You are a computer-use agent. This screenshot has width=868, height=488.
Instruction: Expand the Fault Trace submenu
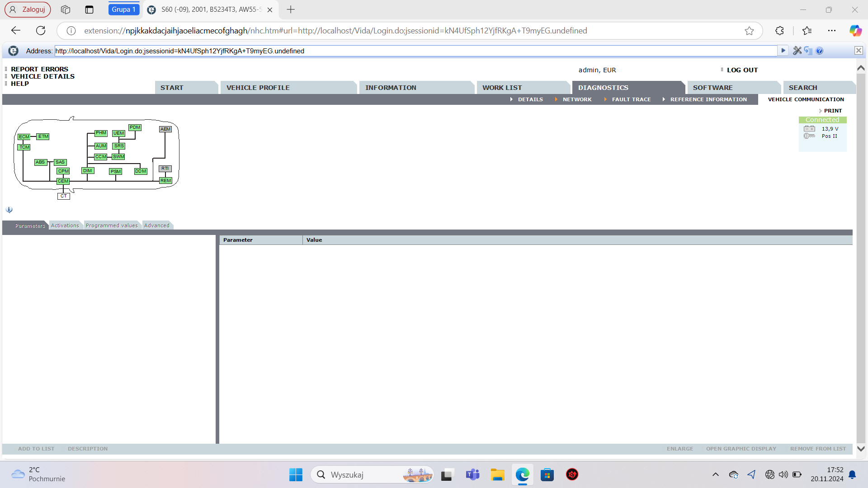(x=631, y=99)
